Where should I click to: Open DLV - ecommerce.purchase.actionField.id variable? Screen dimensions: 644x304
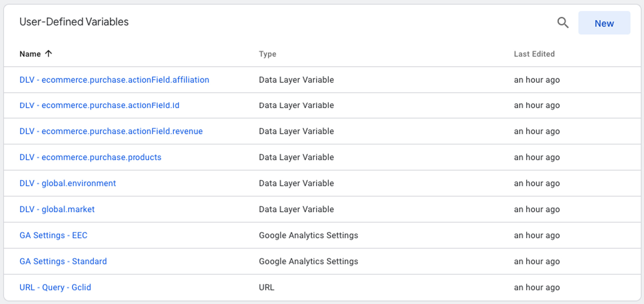(x=99, y=105)
